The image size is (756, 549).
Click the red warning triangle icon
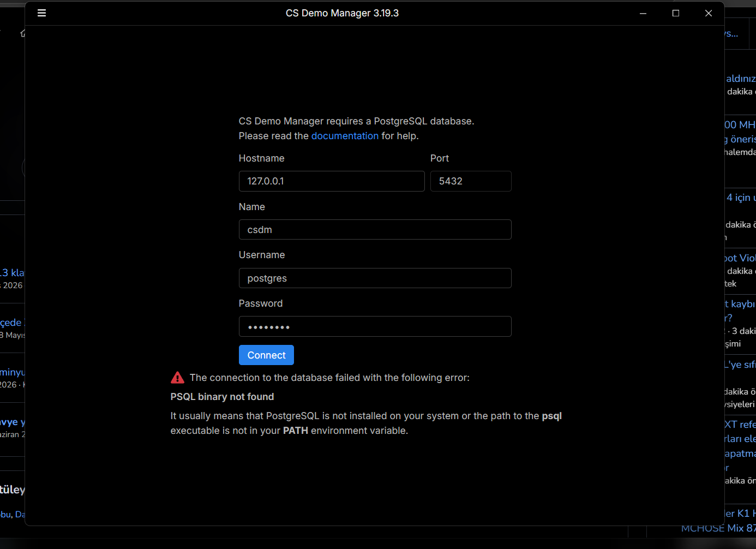[177, 378]
